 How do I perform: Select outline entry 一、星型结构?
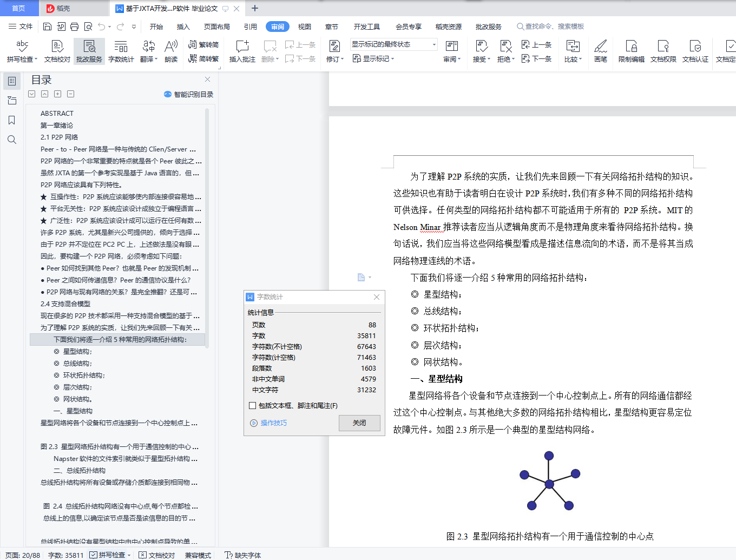(73, 411)
